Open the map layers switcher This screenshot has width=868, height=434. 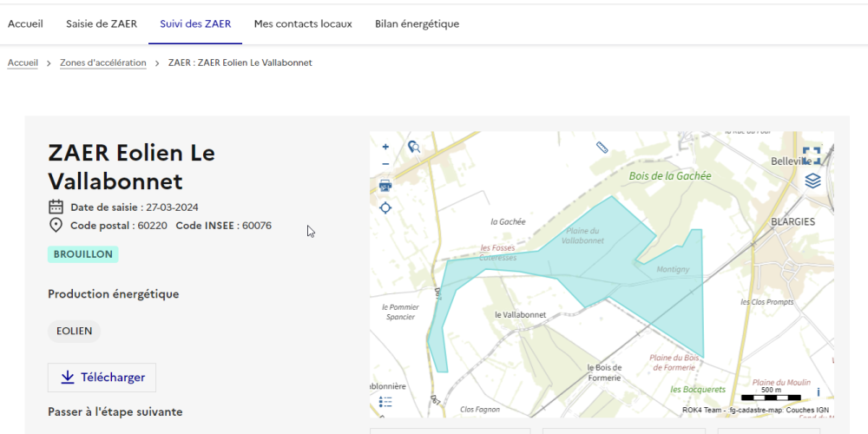pyautogui.click(x=812, y=181)
